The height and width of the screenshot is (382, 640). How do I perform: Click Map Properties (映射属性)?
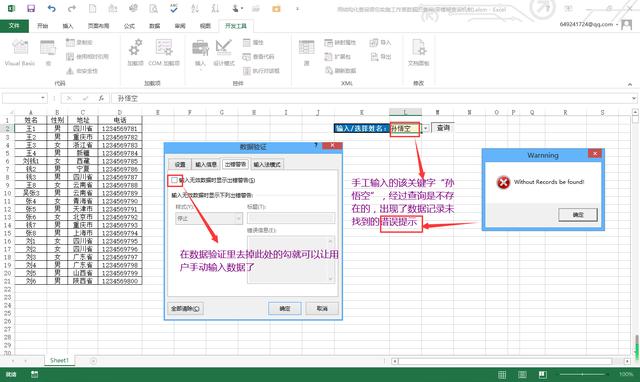tap(340, 42)
